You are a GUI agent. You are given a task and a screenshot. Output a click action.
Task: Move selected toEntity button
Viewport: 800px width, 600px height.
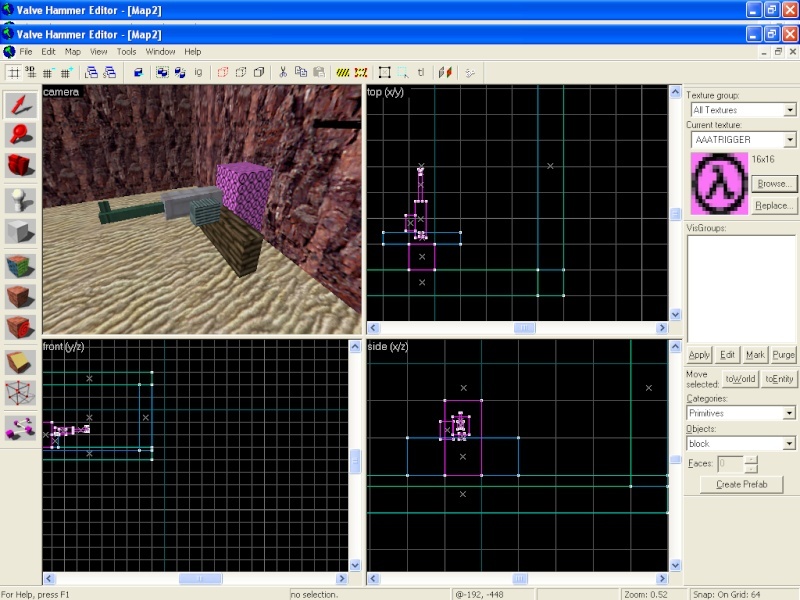click(779, 379)
